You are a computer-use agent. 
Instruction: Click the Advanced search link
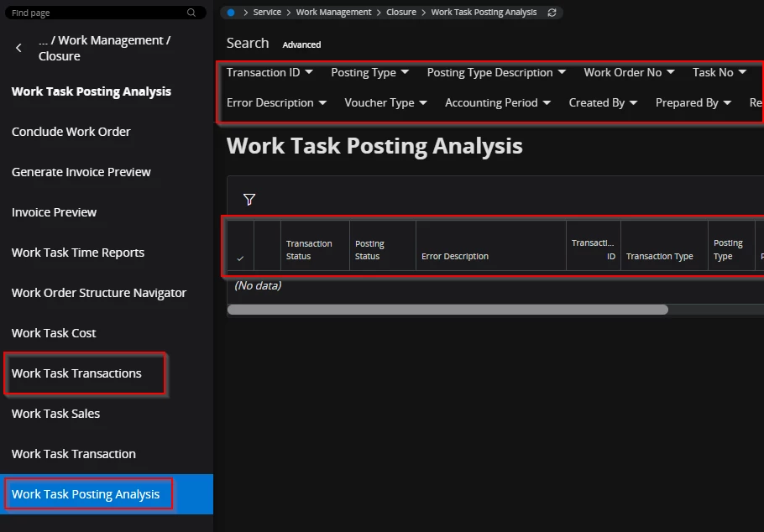[301, 44]
